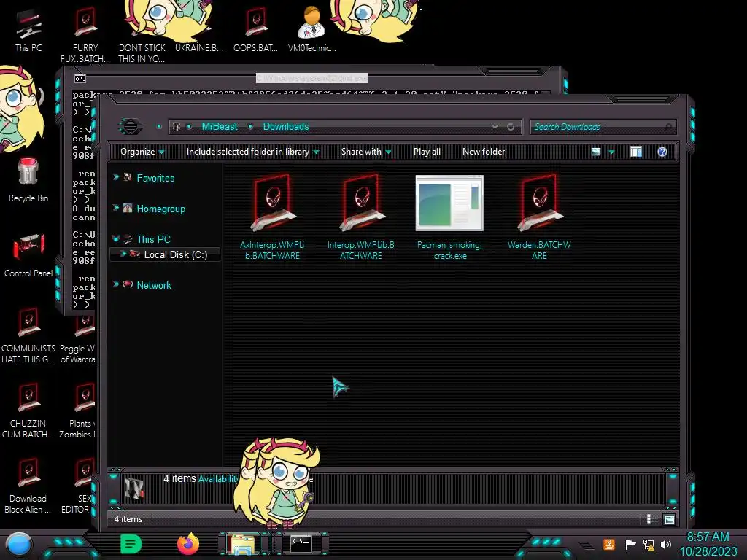This screenshot has height=560, width=747.
Task: Click the Start orb button
Action: pos(19,545)
